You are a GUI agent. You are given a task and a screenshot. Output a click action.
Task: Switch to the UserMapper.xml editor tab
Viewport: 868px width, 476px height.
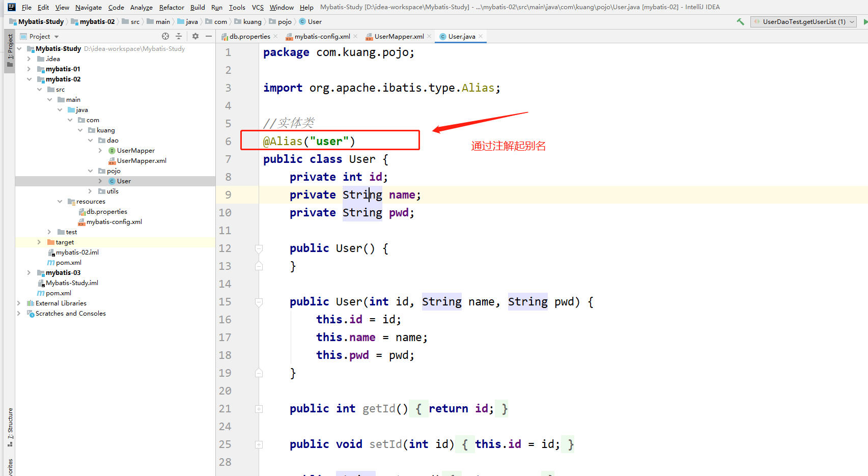point(399,36)
